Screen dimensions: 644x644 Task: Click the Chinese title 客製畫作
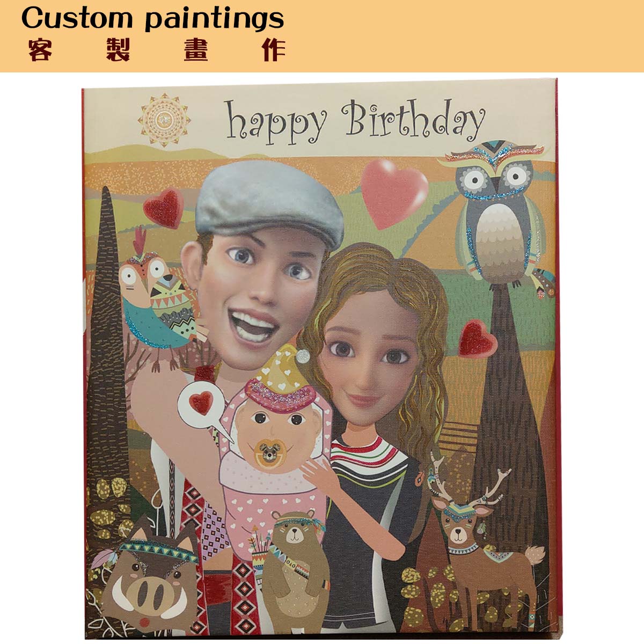(156, 50)
